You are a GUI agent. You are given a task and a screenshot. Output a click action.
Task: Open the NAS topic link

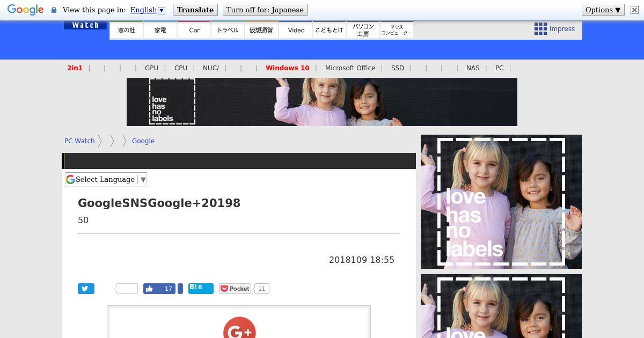pyautogui.click(x=473, y=68)
